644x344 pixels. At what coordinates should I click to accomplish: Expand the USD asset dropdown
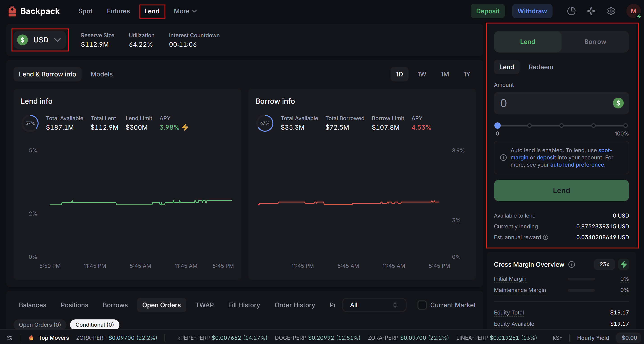click(x=40, y=40)
